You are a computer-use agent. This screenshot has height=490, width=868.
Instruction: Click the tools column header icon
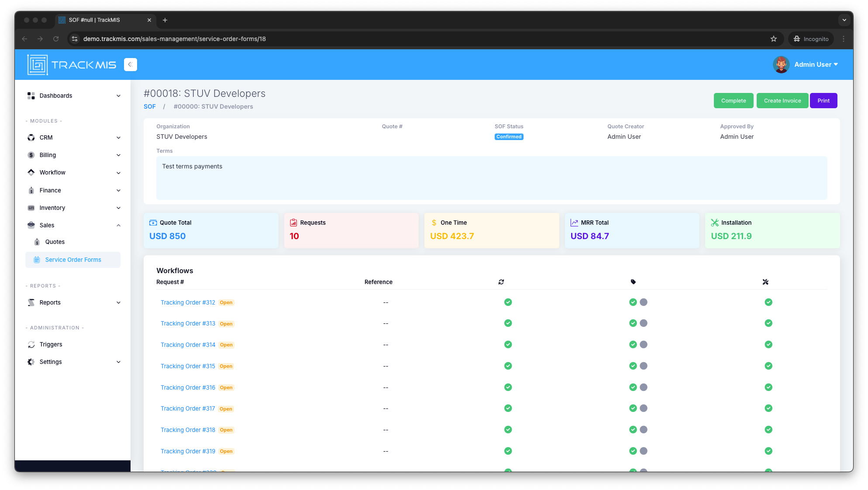pyautogui.click(x=765, y=282)
